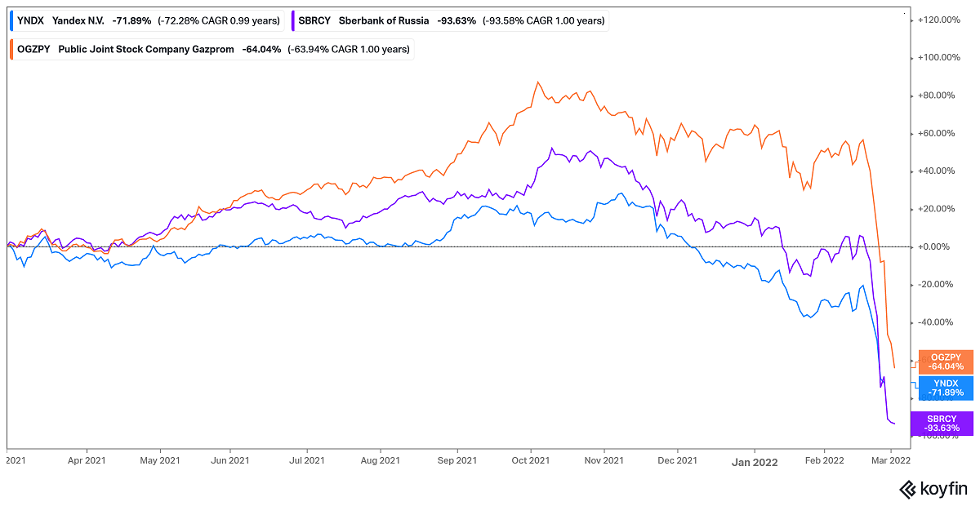
Task: Select the orange color bar beside OGZPY
Action: 11,49
